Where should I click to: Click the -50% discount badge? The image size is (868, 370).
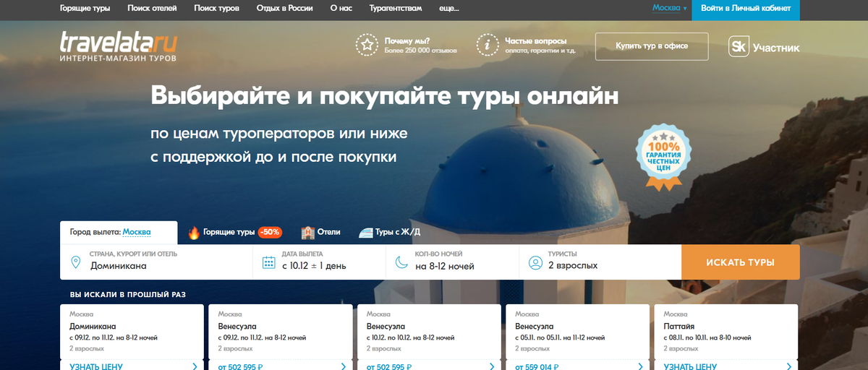tap(270, 233)
